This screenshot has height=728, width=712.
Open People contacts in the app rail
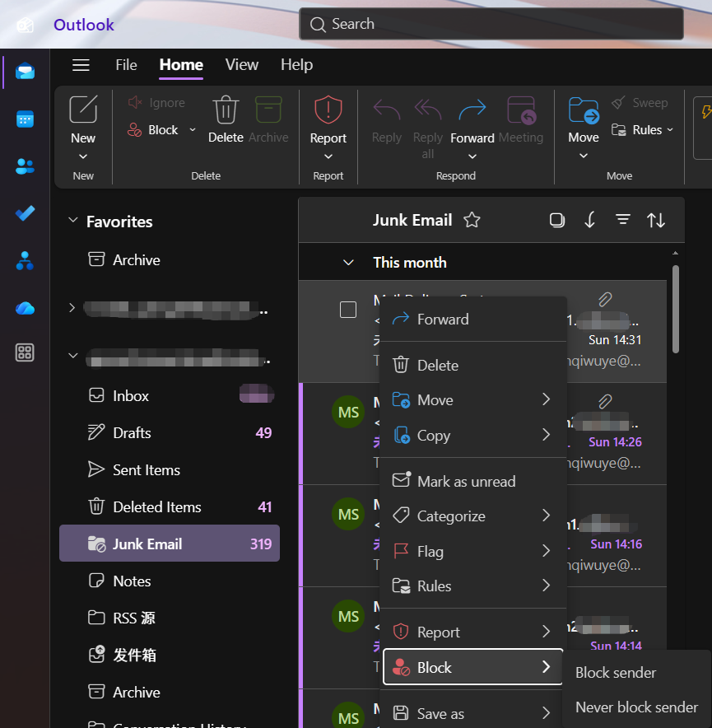[x=25, y=166]
